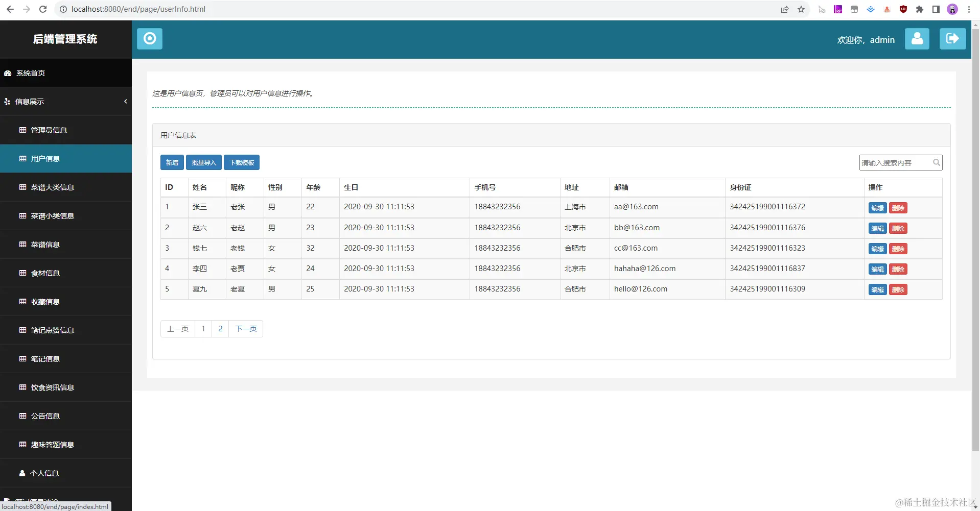
Task: Collapse the 信息展示 menu chevron
Action: click(x=125, y=102)
